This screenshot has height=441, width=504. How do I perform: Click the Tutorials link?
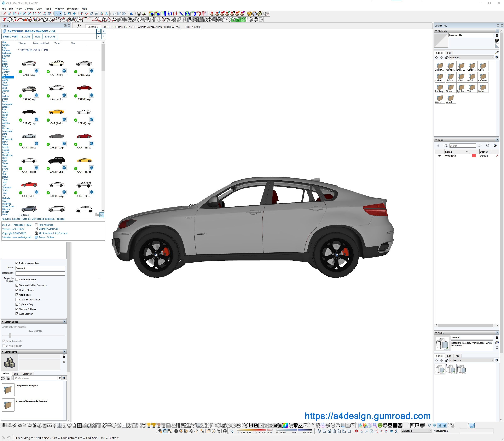point(26,219)
